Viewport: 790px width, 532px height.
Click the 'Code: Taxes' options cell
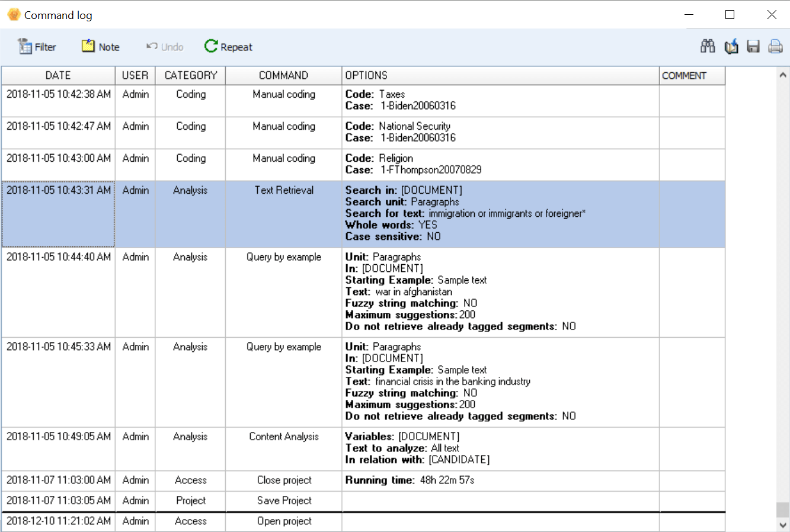pos(501,101)
